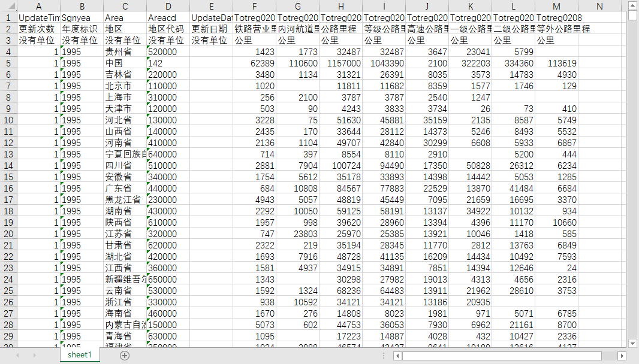Select cell with value 41484
Viewport: 639px width, 364px height.
click(514, 188)
